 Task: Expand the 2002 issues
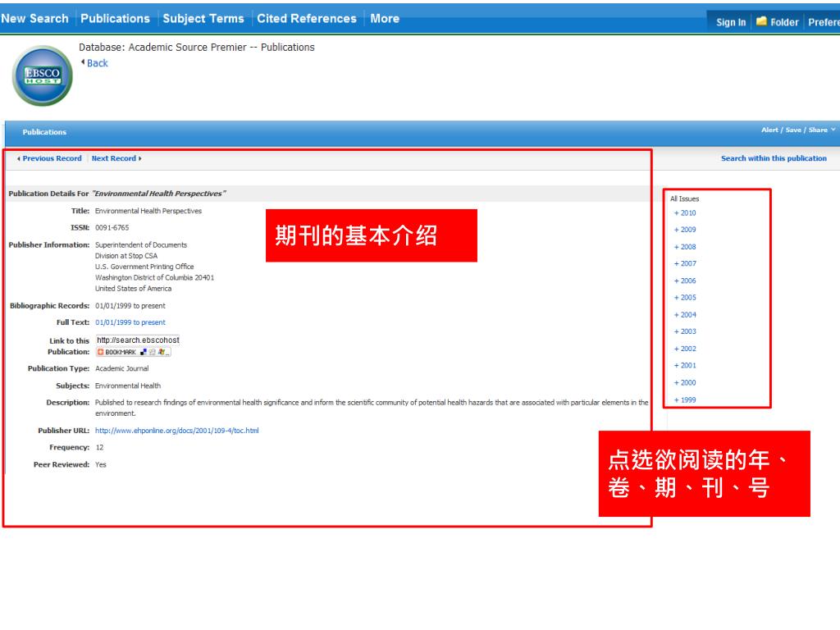click(685, 348)
